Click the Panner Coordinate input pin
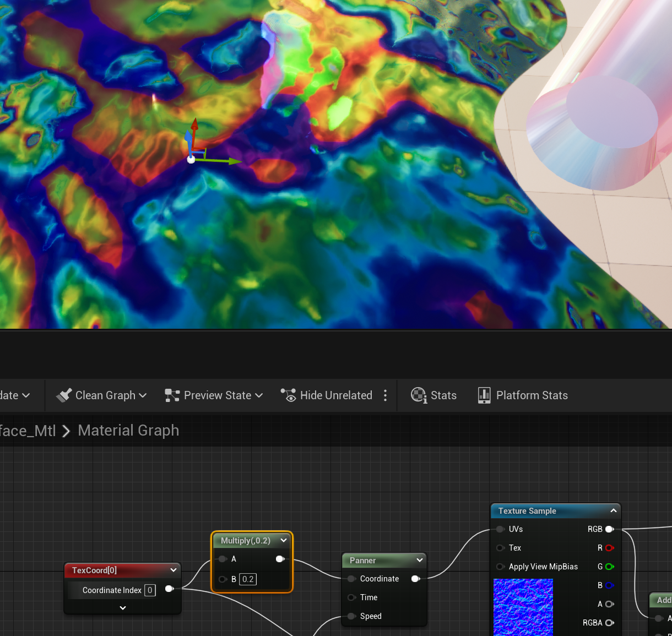Viewport: 672px width, 636px height. [351, 579]
